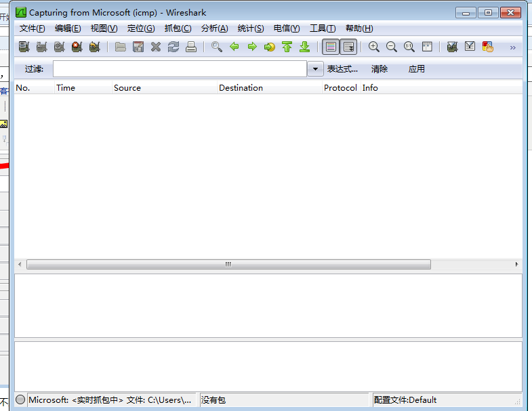The width and height of the screenshot is (532, 411).
Task: Toggle packet list colorization
Action: click(331, 47)
